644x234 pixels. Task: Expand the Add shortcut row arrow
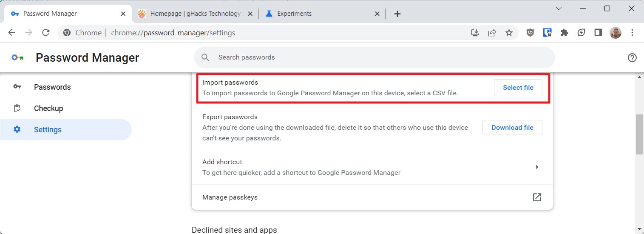(x=537, y=167)
